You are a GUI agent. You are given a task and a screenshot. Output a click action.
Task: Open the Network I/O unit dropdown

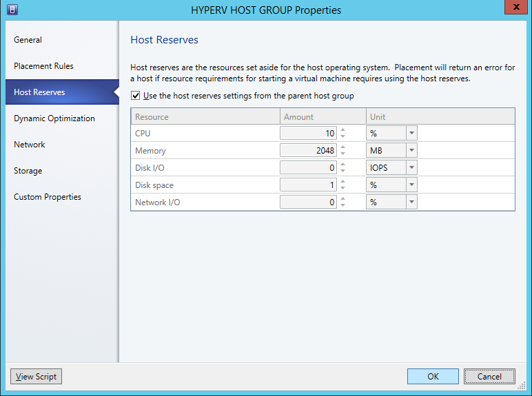pyautogui.click(x=411, y=202)
